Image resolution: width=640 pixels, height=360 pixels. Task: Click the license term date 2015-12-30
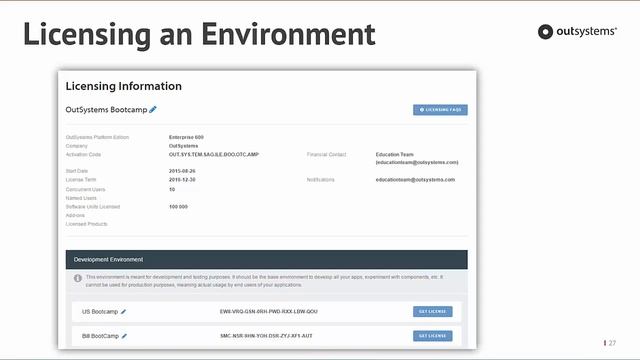point(182,180)
